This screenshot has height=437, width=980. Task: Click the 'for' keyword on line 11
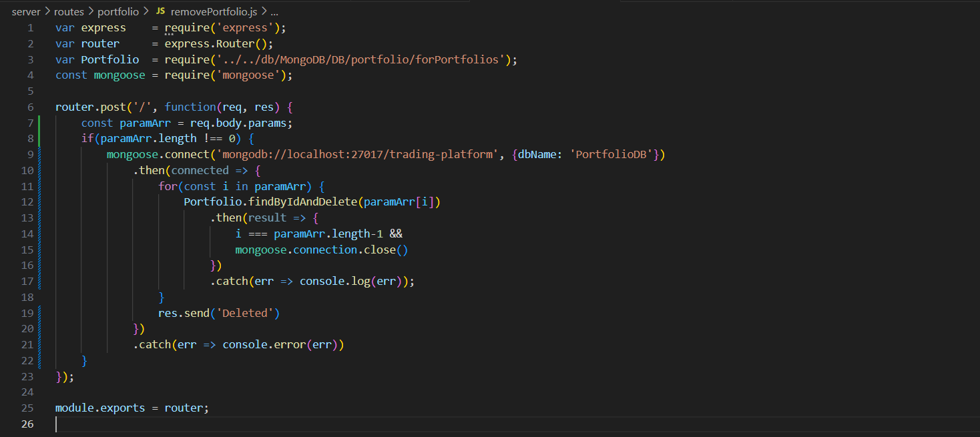pos(168,186)
